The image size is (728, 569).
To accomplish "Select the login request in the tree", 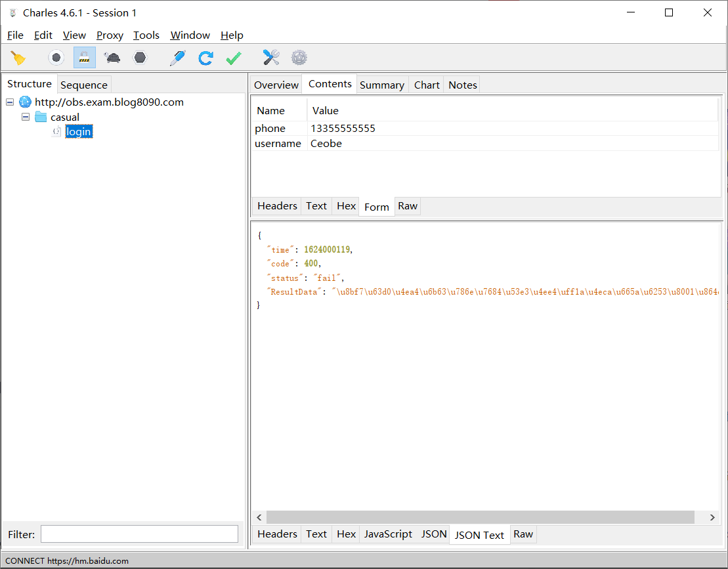I will pos(79,132).
